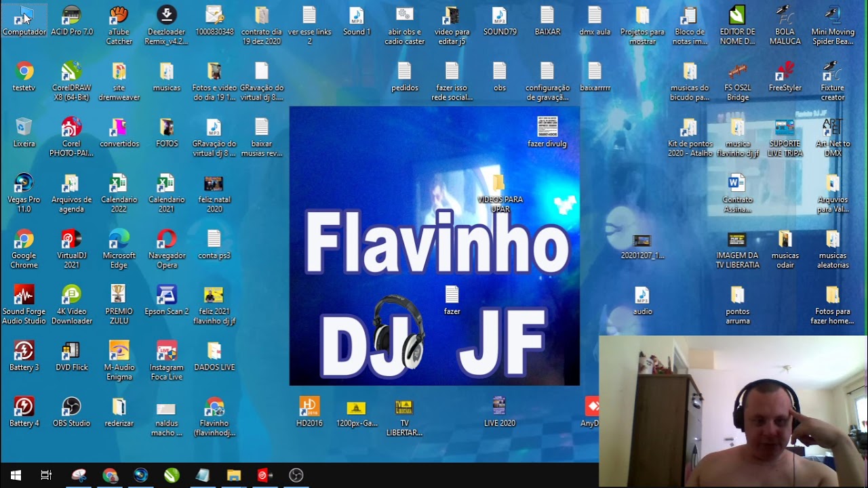Open Navegador Opera shortcut

[x=167, y=249]
